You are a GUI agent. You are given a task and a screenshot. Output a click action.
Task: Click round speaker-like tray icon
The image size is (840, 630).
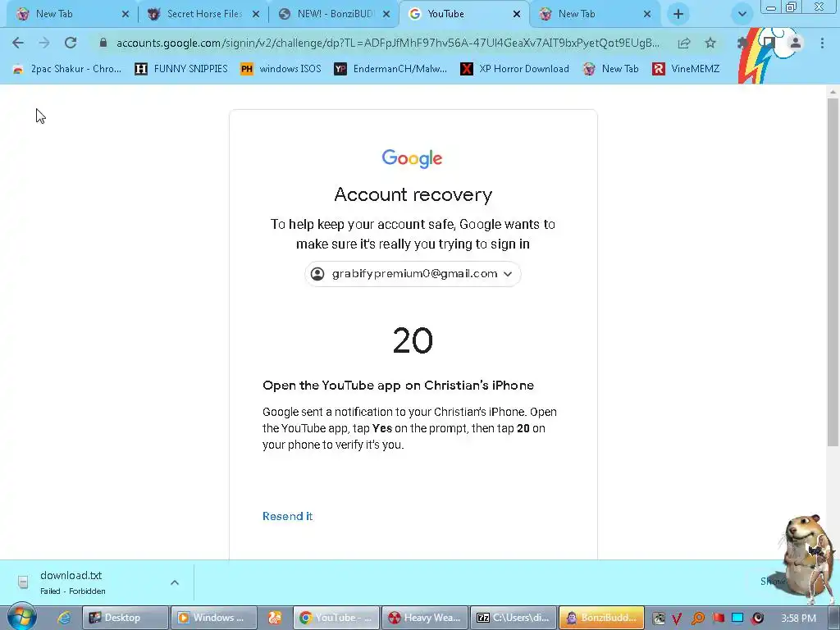click(x=757, y=619)
